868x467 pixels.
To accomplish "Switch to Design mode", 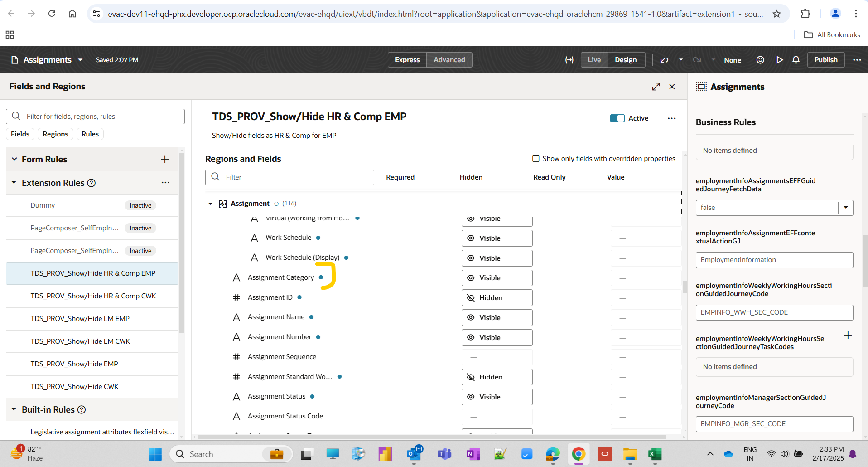I will click(626, 60).
